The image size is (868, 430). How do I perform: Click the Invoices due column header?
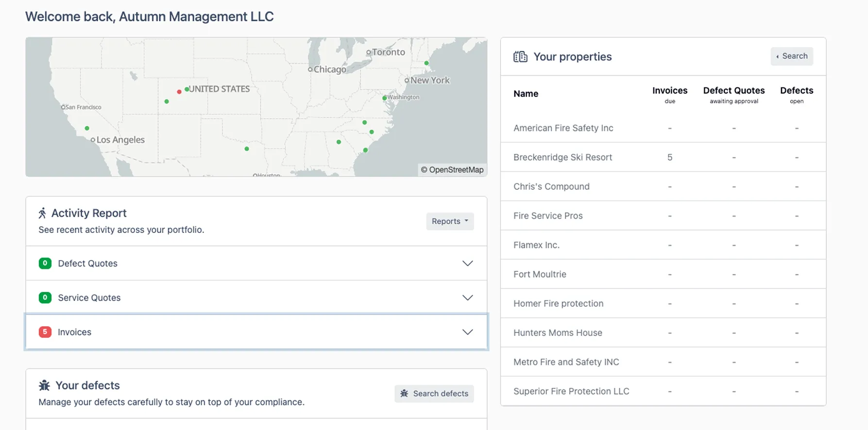click(x=670, y=95)
